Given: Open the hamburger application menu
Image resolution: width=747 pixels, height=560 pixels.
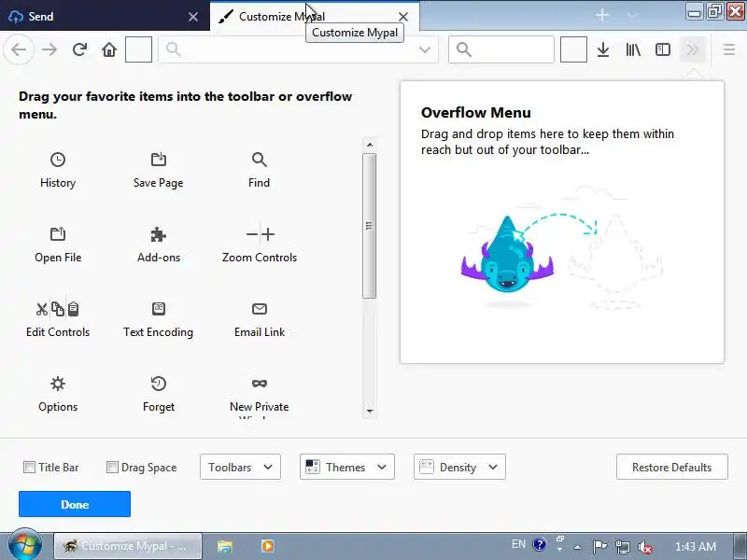Looking at the screenshot, I should (x=729, y=49).
